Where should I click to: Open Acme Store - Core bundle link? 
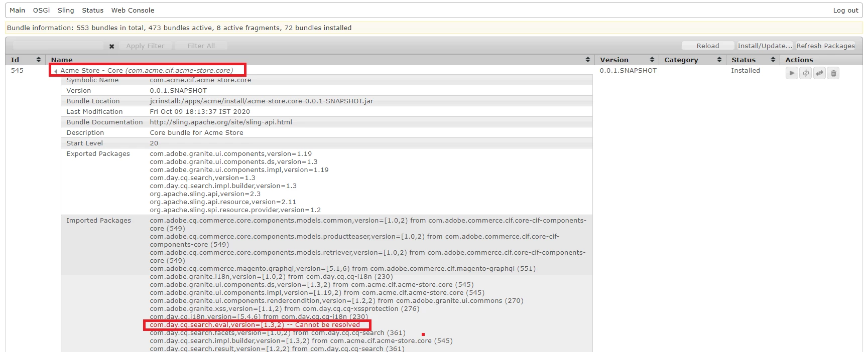coord(147,71)
